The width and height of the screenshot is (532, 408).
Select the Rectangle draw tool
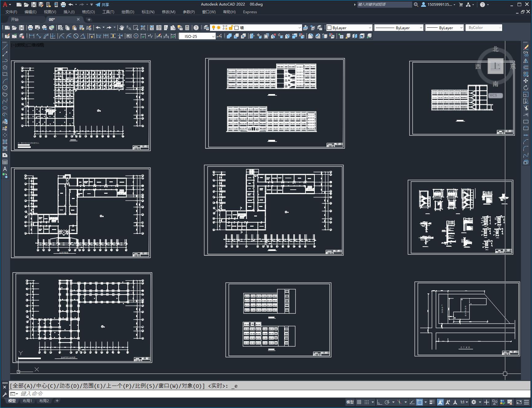(x=5, y=74)
